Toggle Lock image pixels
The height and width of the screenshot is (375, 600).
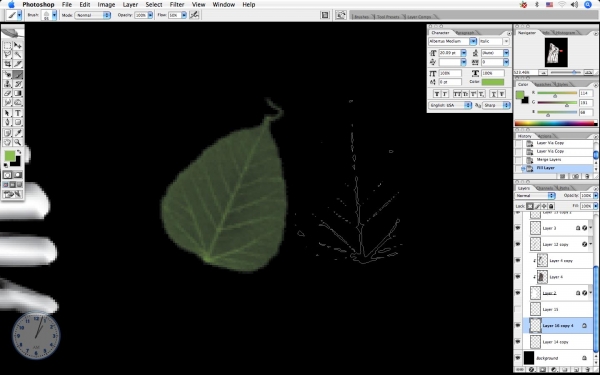(x=537, y=206)
